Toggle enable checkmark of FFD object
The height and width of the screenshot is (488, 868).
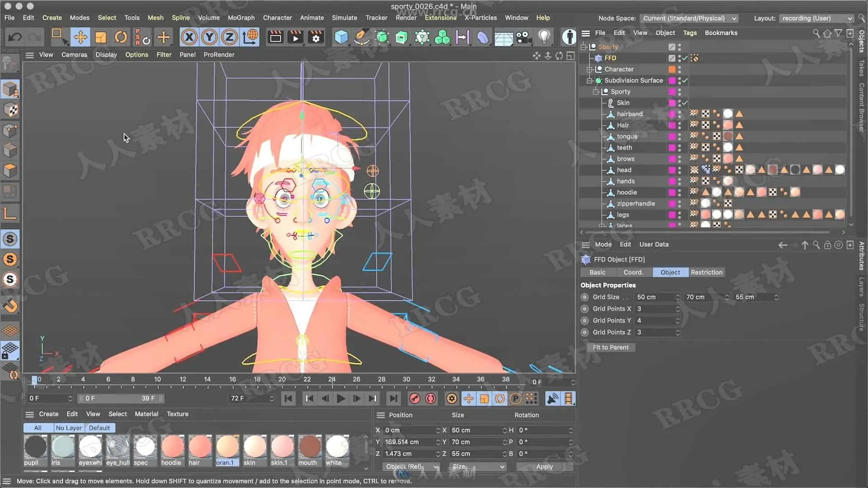(x=685, y=58)
